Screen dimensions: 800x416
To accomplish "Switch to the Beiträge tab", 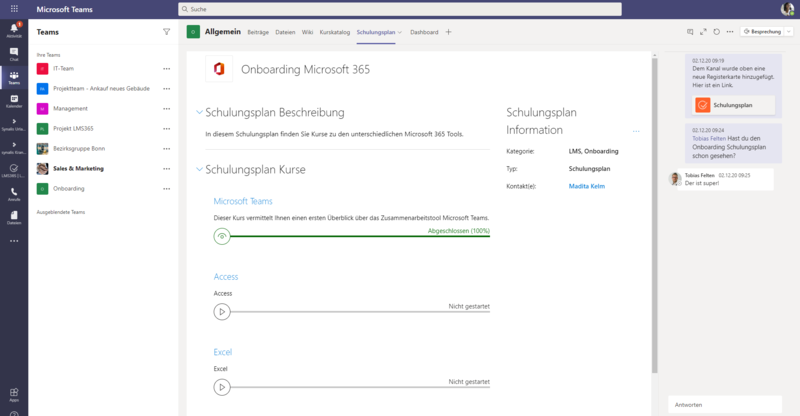I will (258, 32).
